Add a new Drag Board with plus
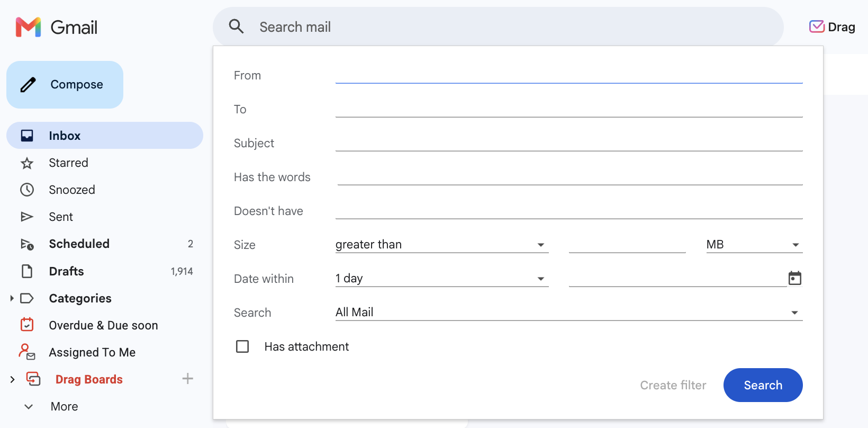The image size is (868, 428). pyautogui.click(x=187, y=379)
